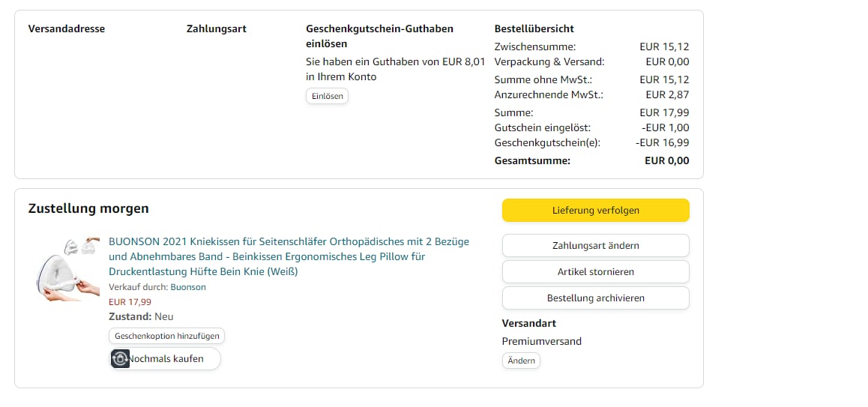
Task: Click the Premiumversand shipping text
Action: coord(541,341)
